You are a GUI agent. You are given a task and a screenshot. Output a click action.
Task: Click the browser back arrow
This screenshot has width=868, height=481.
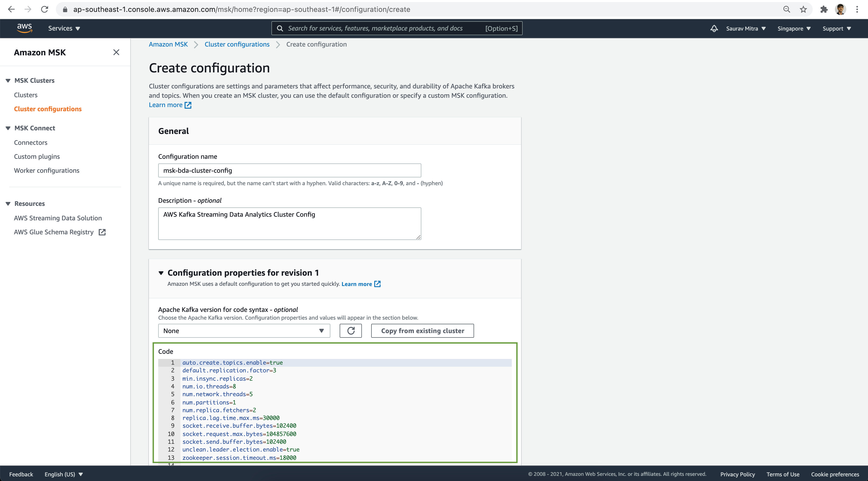tap(11, 9)
